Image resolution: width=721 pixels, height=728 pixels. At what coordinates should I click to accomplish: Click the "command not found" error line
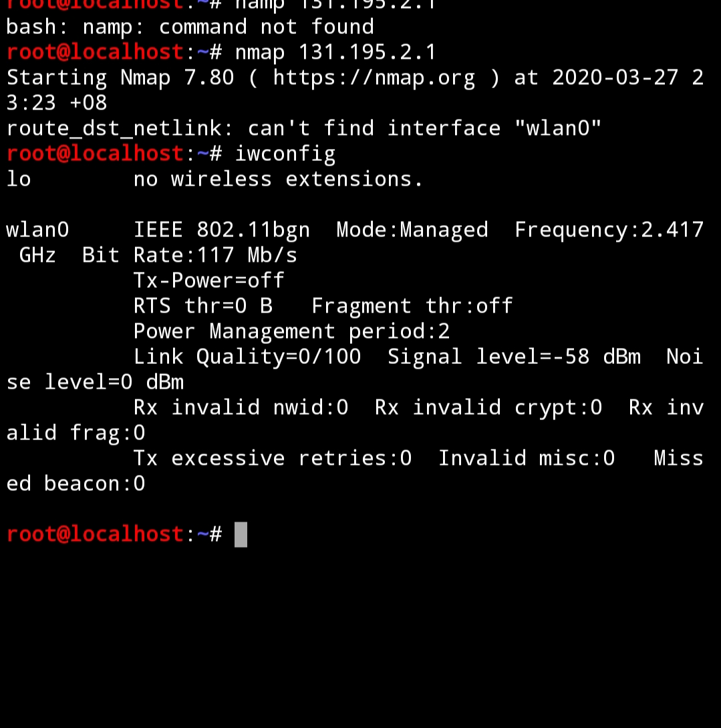[190, 27]
